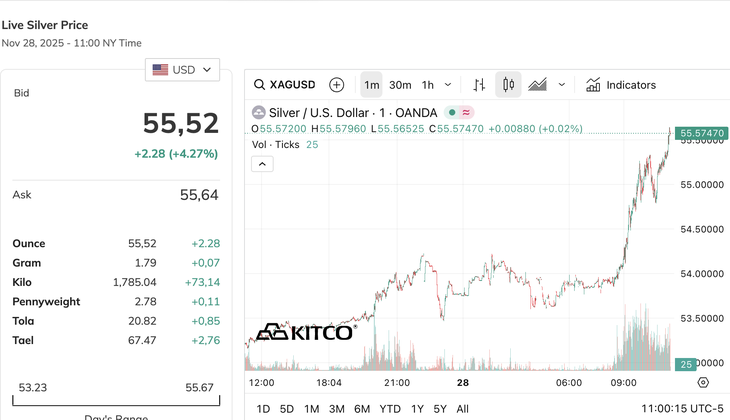Open chart settings gear on time axis
The width and height of the screenshot is (730, 420).
click(x=703, y=382)
